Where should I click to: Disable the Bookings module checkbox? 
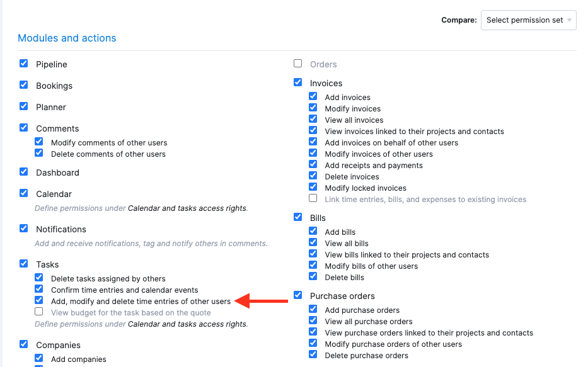24,85
